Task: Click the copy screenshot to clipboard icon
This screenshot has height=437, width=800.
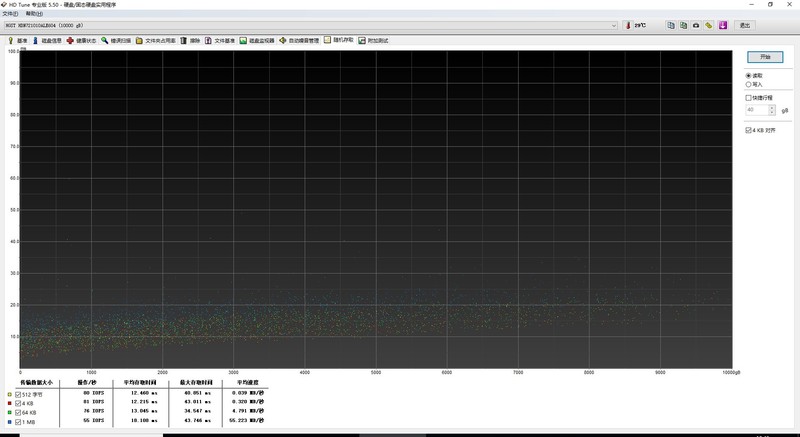Action: pos(684,25)
